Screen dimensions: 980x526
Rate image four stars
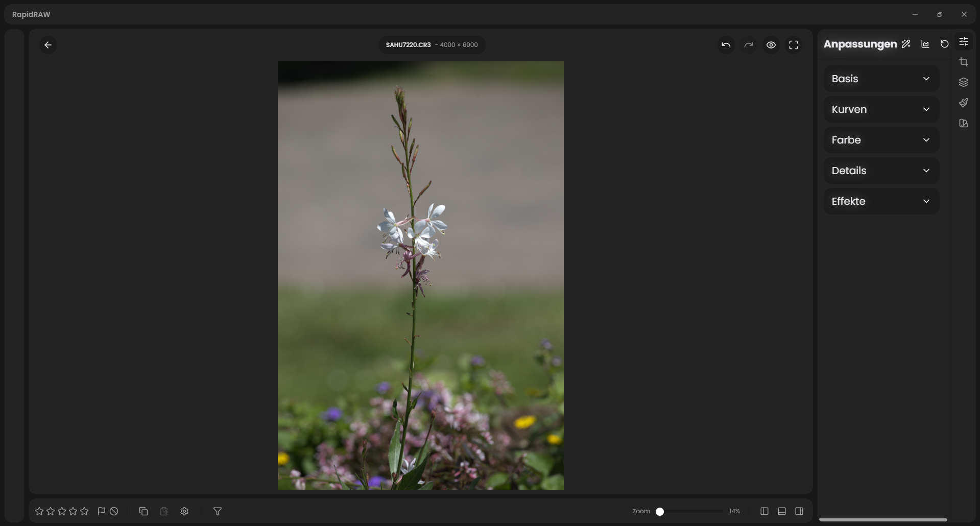[x=73, y=511]
